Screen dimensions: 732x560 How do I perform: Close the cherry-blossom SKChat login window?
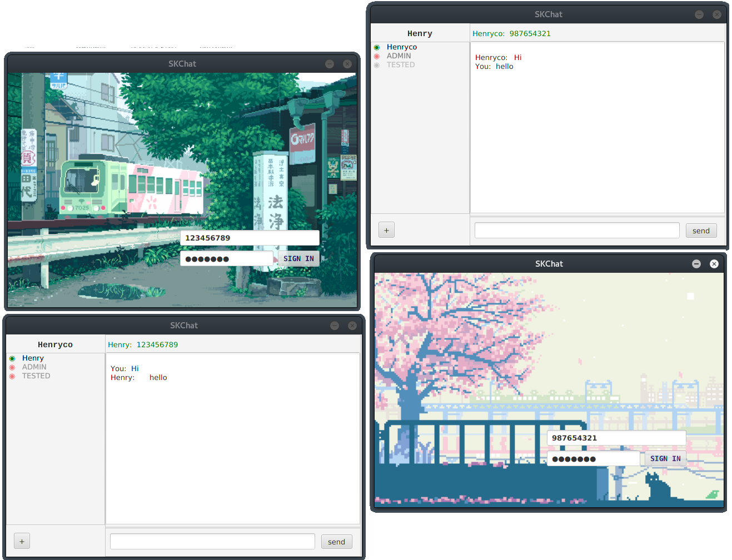pos(714,264)
